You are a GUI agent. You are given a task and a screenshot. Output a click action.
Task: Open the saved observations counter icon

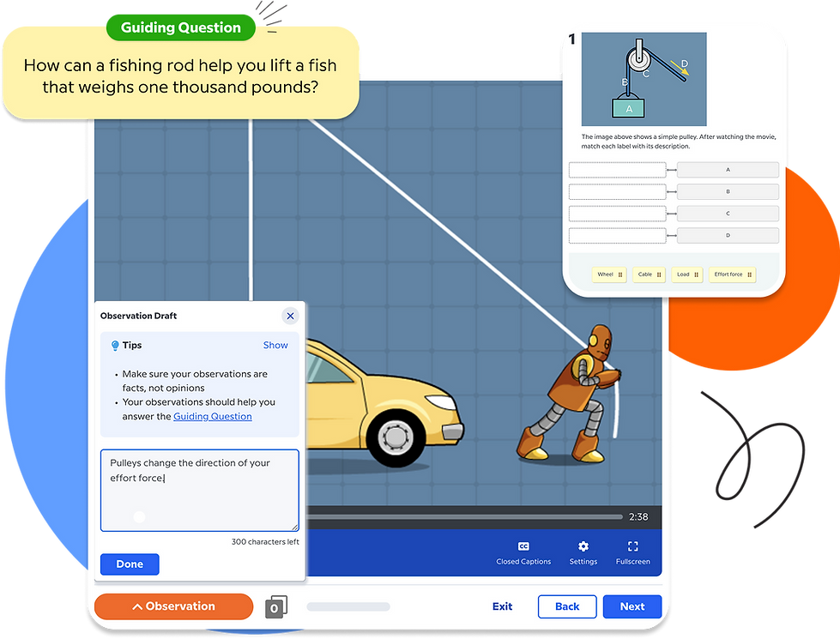(x=276, y=607)
